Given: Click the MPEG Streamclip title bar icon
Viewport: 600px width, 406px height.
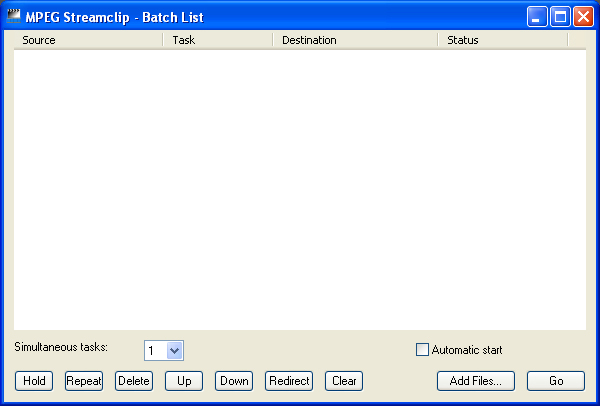Looking at the screenshot, I should tap(14, 16).
